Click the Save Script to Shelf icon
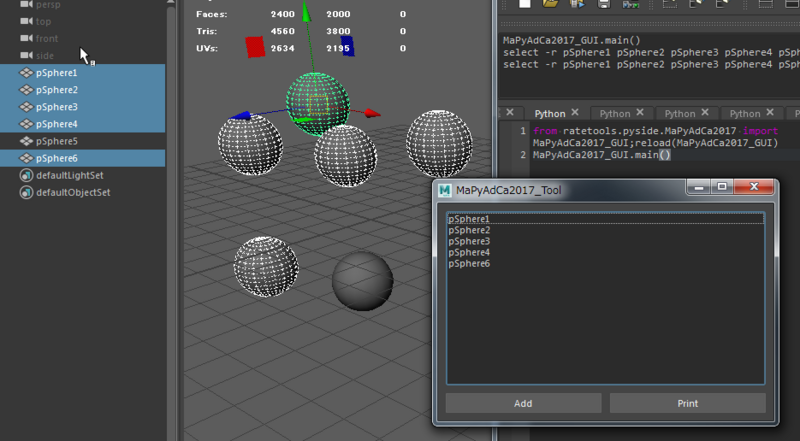This screenshot has height=441, width=800. [631, 4]
